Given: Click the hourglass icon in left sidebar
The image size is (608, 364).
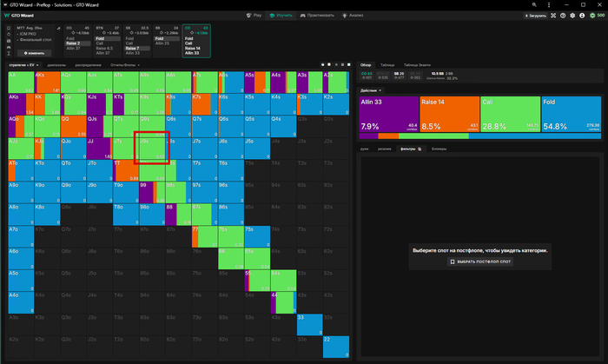Looking at the screenshot, I should 9,54.
